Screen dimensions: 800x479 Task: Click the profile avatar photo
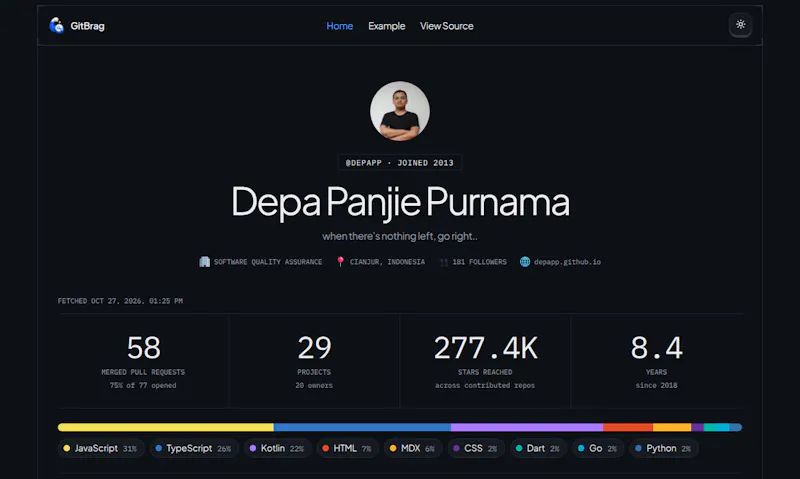click(399, 111)
